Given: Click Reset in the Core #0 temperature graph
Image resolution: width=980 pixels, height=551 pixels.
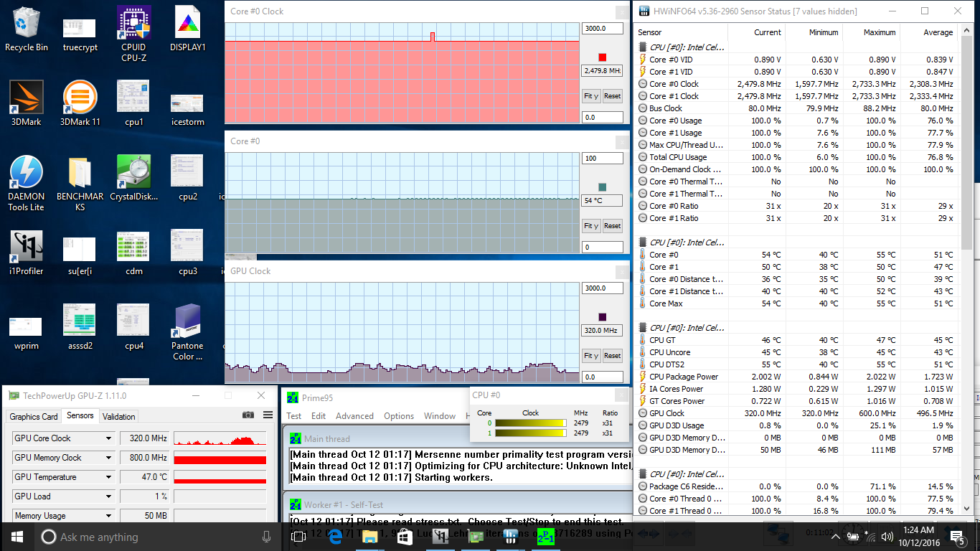Looking at the screenshot, I should [612, 226].
